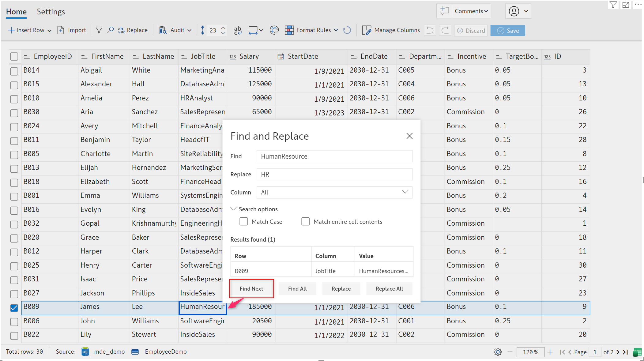Click the Audit icon

coord(163,30)
